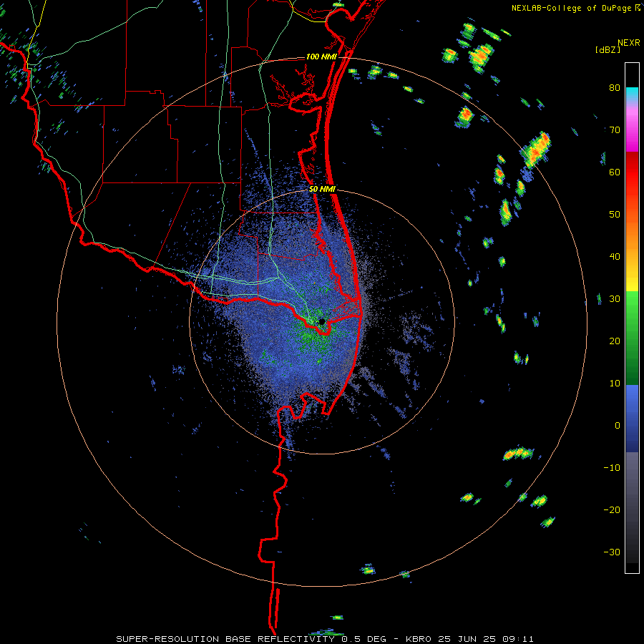This screenshot has width=644, height=644.
Task: Click the 70 dBZ scale value
Action: (x=615, y=130)
